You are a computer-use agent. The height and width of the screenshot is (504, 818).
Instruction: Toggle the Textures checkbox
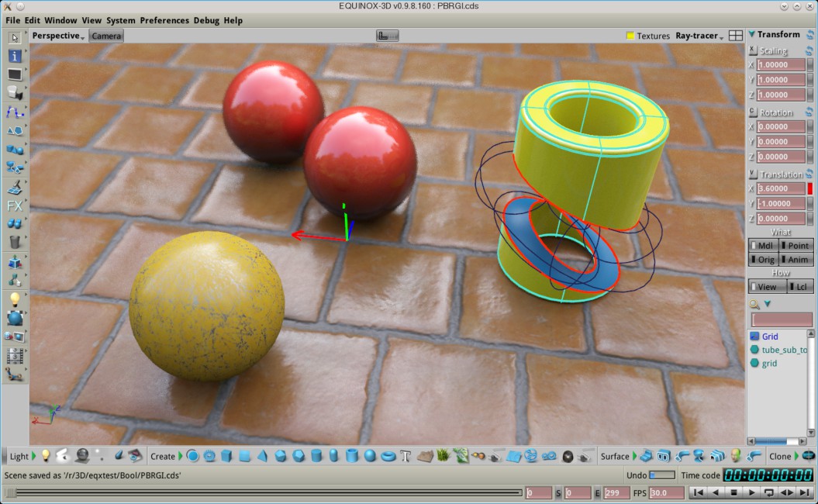coord(630,36)
